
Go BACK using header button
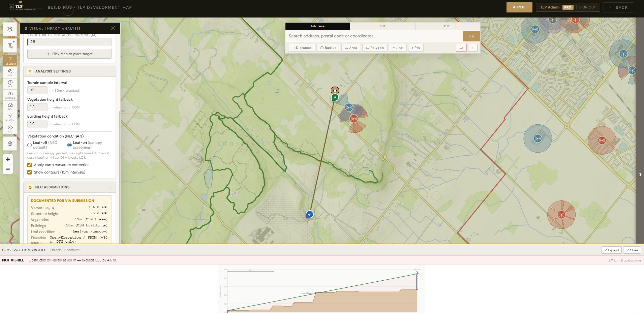(x=619, y=7)
